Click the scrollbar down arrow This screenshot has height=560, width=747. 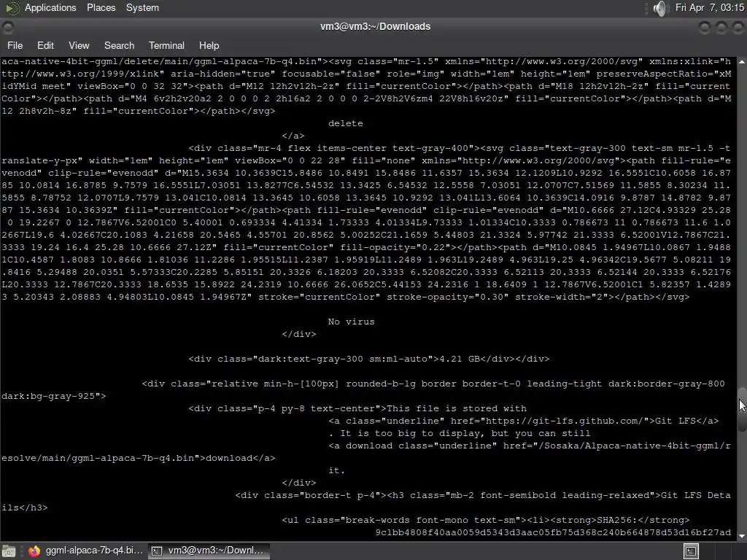point(742,536)
